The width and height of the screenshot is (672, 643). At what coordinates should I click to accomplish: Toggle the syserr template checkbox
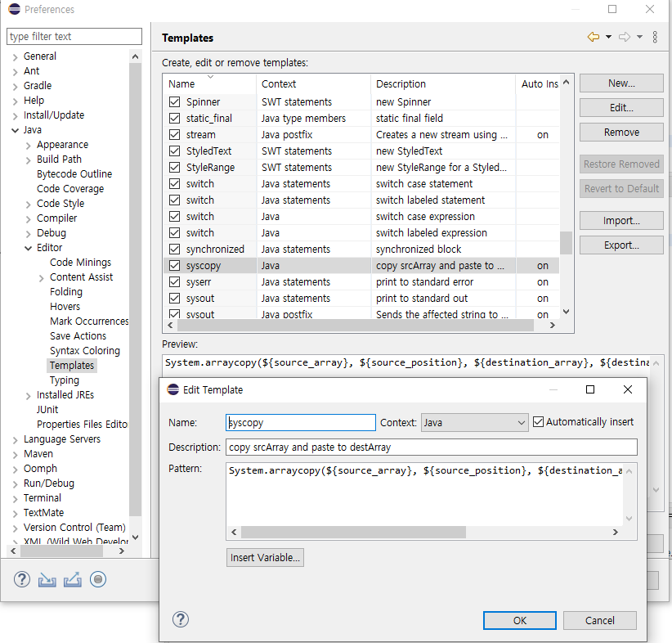pos(174,281)
